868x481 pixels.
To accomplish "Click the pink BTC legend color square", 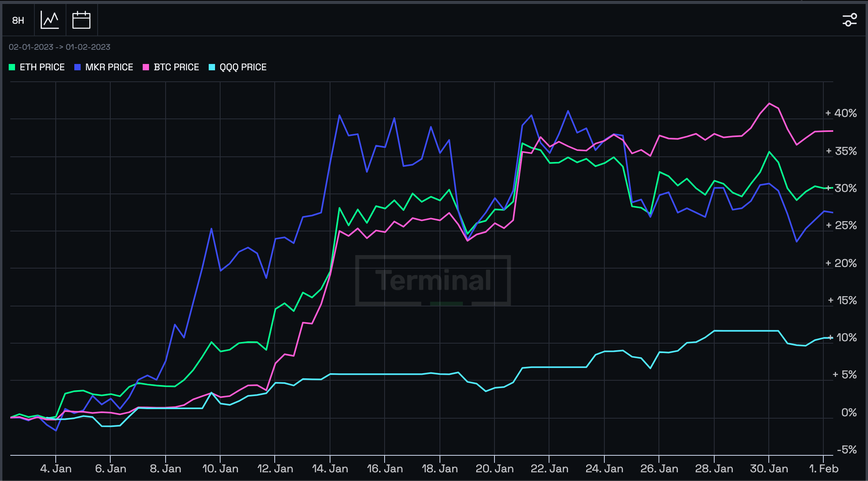I will point(146,67).
